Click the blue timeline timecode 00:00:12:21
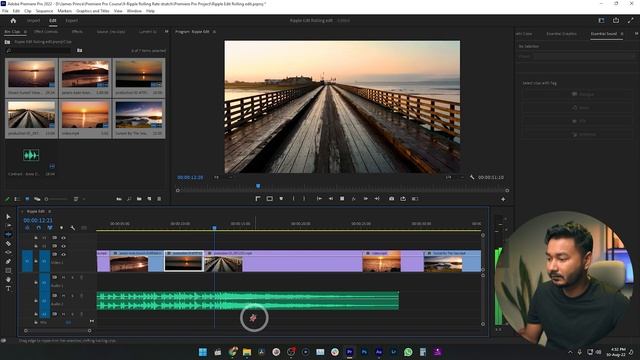The image size is (640, 360). click(x=38, y=220)
